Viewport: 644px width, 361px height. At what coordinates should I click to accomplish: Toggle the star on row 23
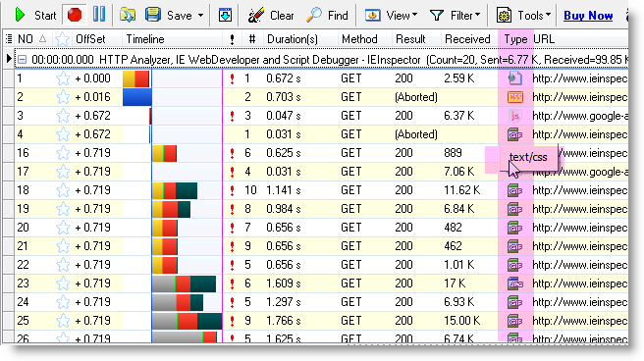63,284
